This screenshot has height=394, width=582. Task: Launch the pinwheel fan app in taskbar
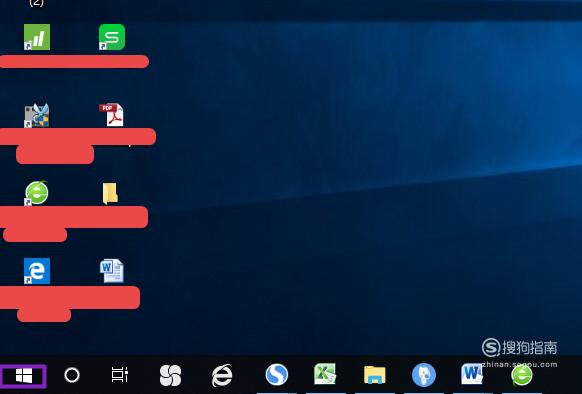[x=170, y=375]
